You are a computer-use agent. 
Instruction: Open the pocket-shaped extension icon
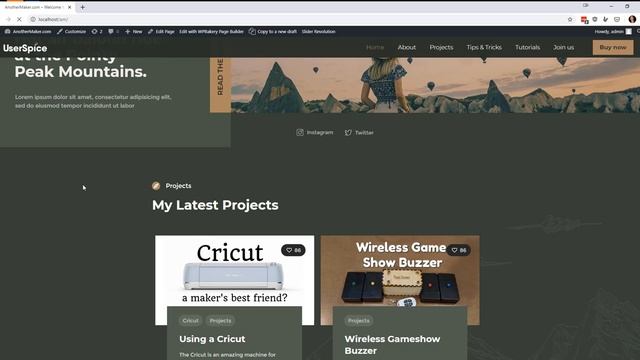[617, 19]
